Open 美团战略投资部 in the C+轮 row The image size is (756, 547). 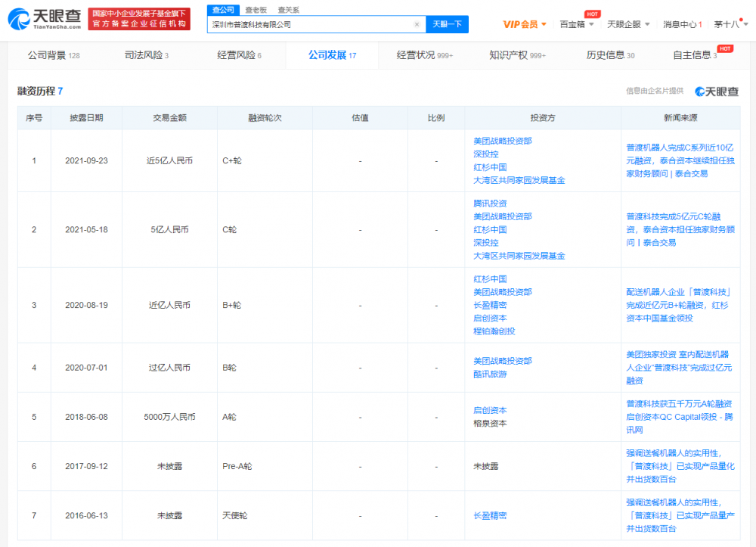coord(503,141)
